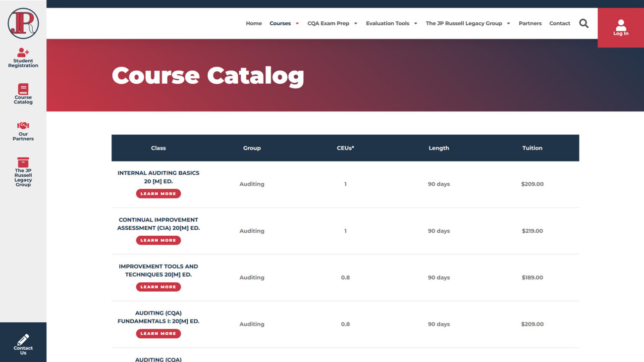The height and width of the screenshot is (362, 644).
Task: Click Learn More for Internal Auditing Basics
Action: click(x=158, y=193)
